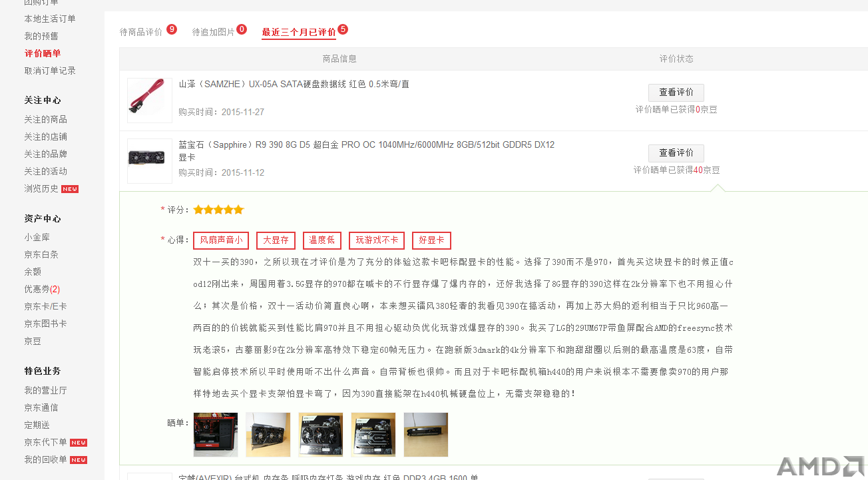Select the 大显存 review tag
868x480 pixels.
[x=276, y=240]
